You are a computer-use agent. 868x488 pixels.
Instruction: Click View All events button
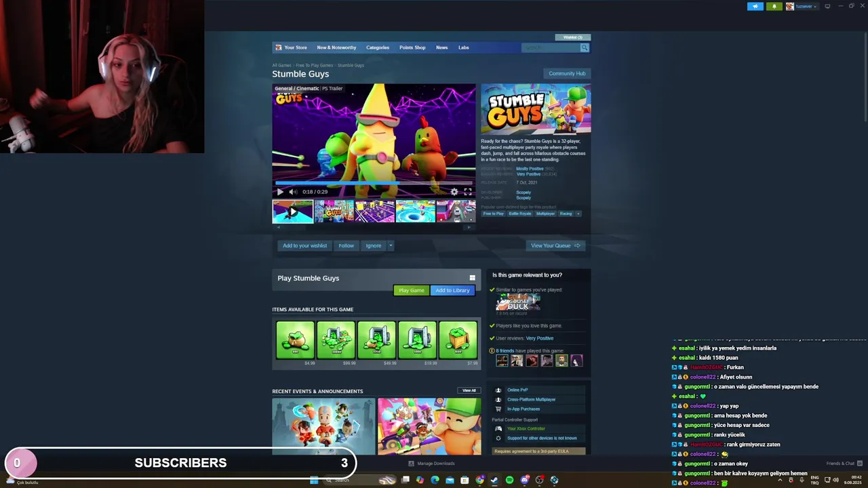click(x=469, y=390)
